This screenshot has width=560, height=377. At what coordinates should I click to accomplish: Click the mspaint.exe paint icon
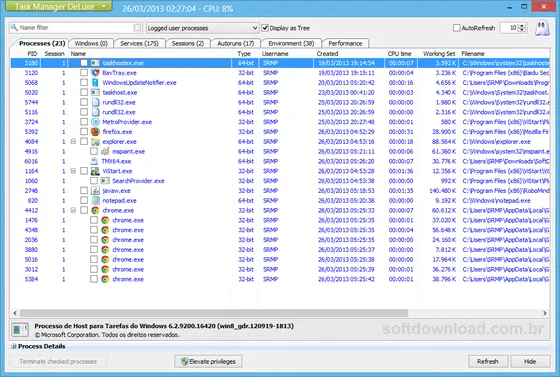105,151
